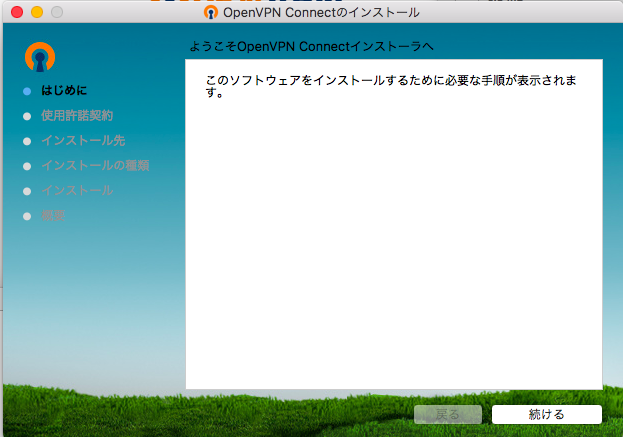This screenshot has height=437, width=623.
Task: Select the インストール先 step
Action: (83, 141)
